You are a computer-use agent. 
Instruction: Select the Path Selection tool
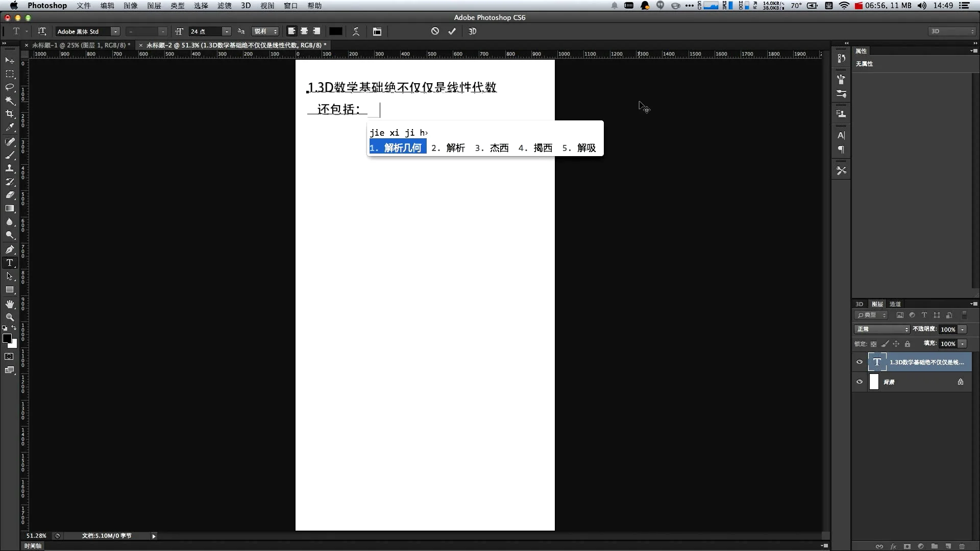click(x=10, y=276)
